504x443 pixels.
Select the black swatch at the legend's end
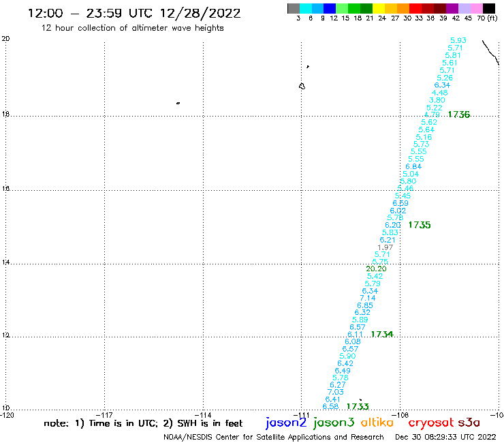click(488, 8)
